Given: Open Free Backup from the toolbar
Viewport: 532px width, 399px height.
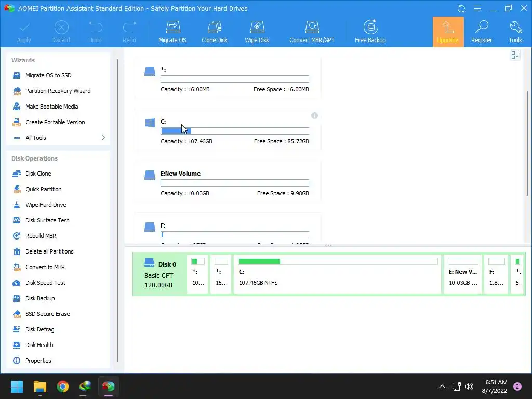Looking at the screenshot, I should 370,32.
